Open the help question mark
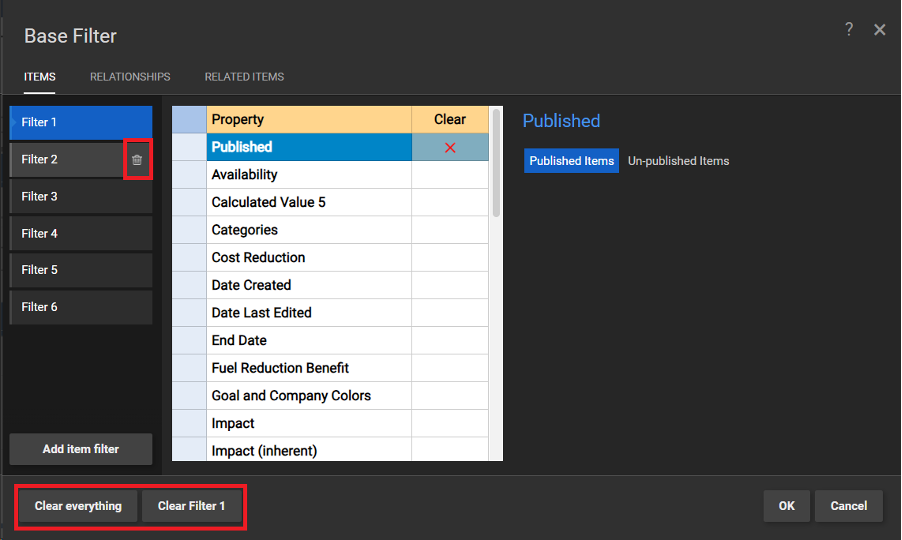The height and width of the screenshot is (540, 902). (x=849, y=29)
